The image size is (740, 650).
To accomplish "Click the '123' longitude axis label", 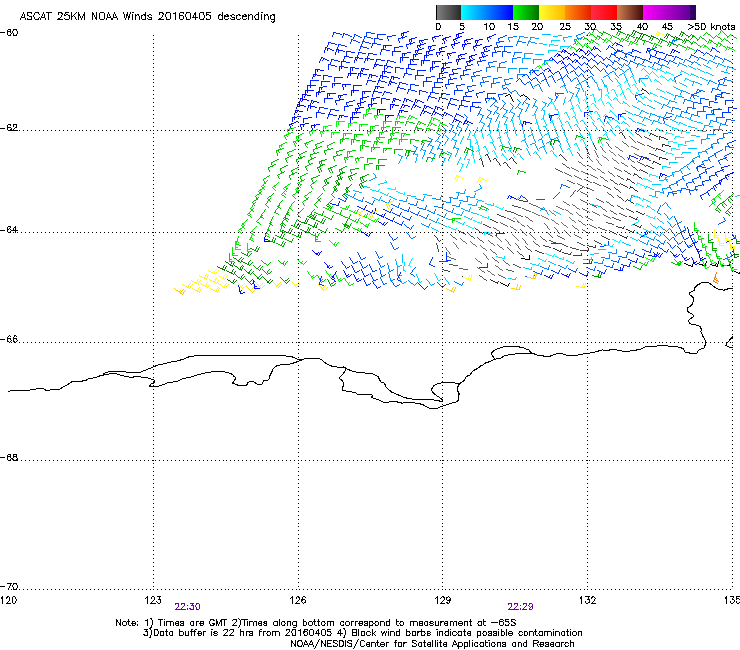I will coord(153,600).
